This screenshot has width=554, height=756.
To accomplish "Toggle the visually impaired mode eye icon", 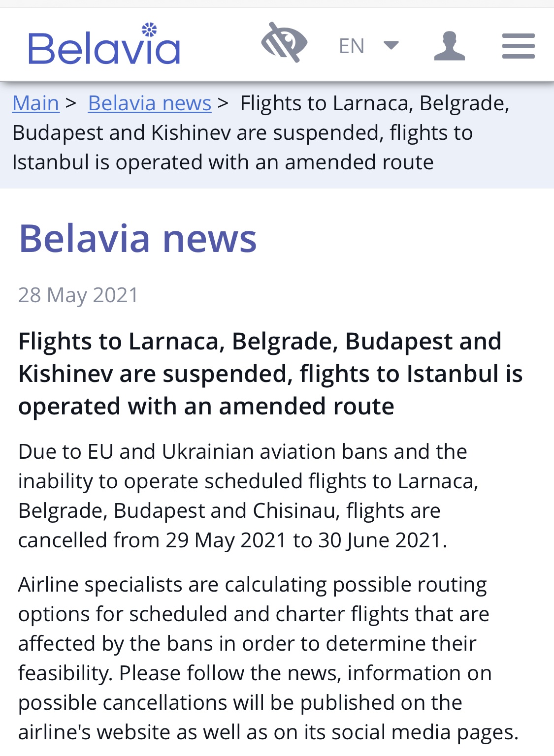I will [284, 42].
